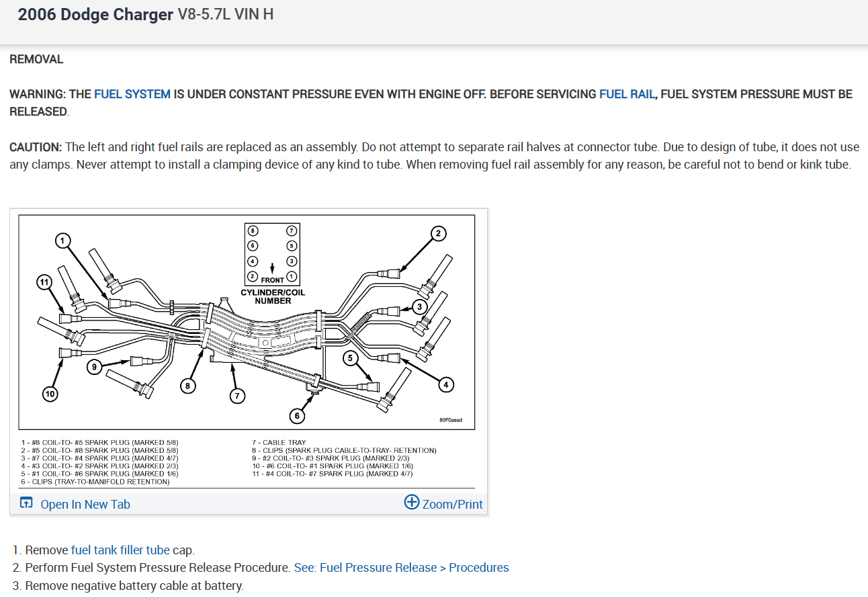Click the spark plug cable diagram image
868x598 pixels.
(247, 322)
